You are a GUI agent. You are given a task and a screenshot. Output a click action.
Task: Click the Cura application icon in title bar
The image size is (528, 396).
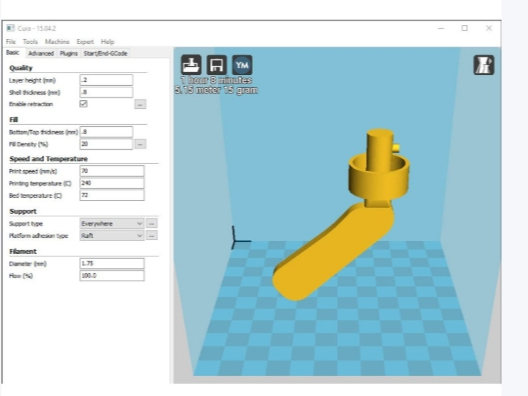click(11, 28)
